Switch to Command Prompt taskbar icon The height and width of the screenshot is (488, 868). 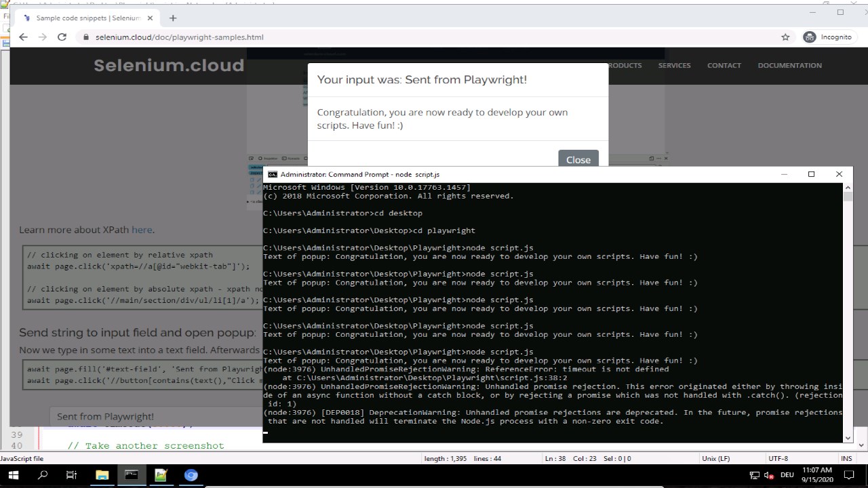(132, 475)
